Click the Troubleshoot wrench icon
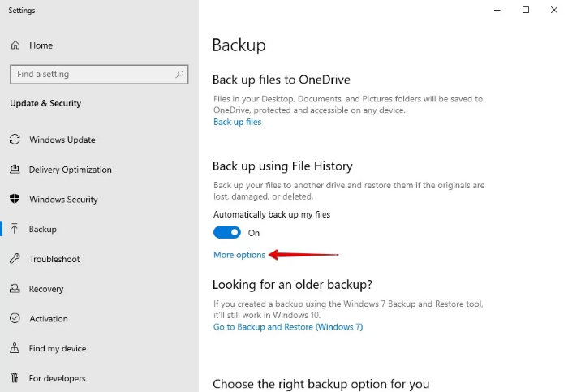The image size is (568, 392). coord(15,259)
